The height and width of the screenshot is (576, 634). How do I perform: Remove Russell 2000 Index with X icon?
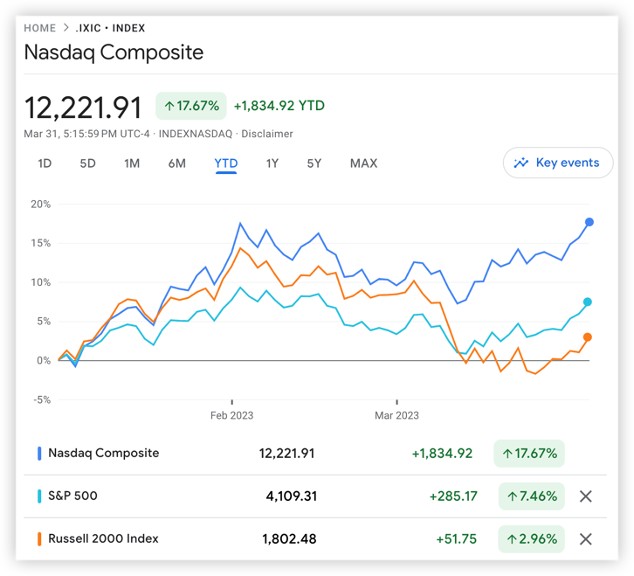pyautogui.click(x=586, y=539)
